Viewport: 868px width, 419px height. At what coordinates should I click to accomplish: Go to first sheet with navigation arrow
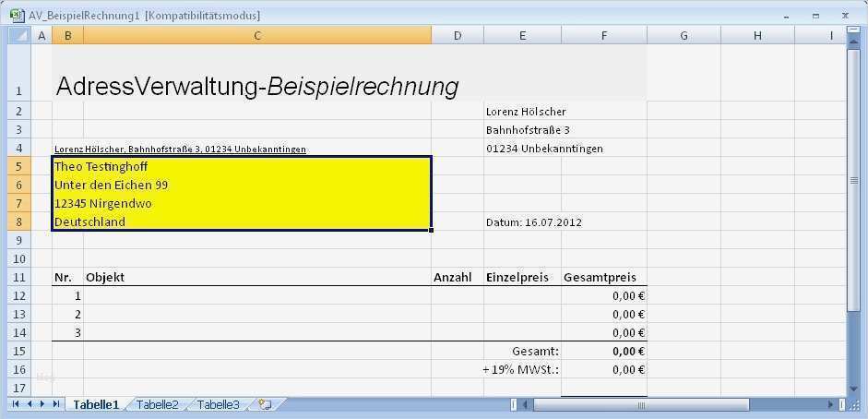(16, 404)
